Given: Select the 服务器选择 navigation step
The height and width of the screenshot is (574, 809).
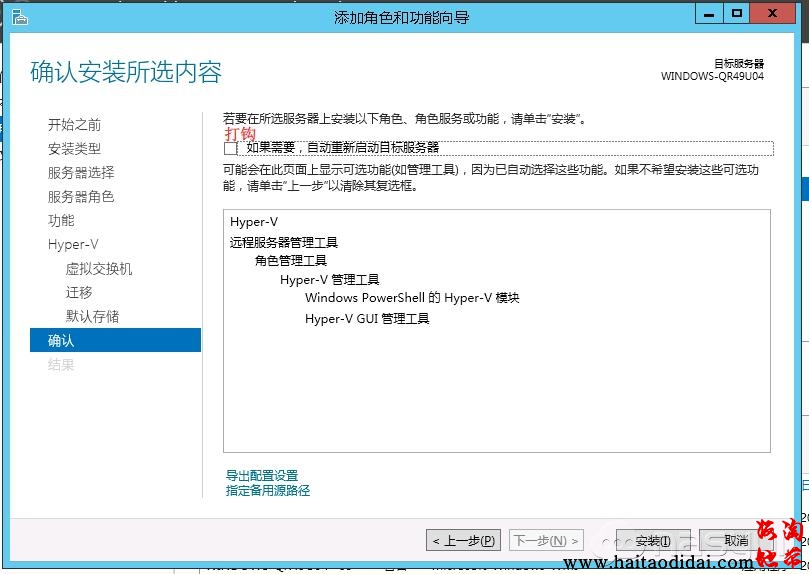Looking at the screenshot, I should click(81, 173).
